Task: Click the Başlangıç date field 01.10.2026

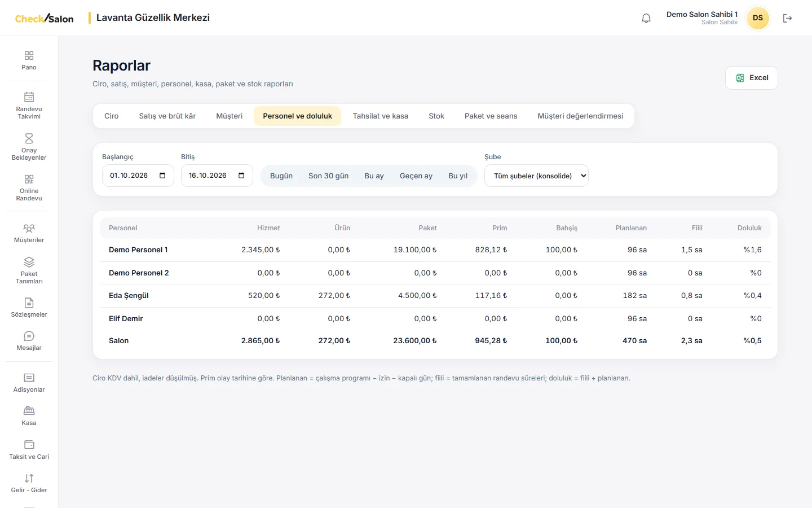Action: (x=138, y=176)
